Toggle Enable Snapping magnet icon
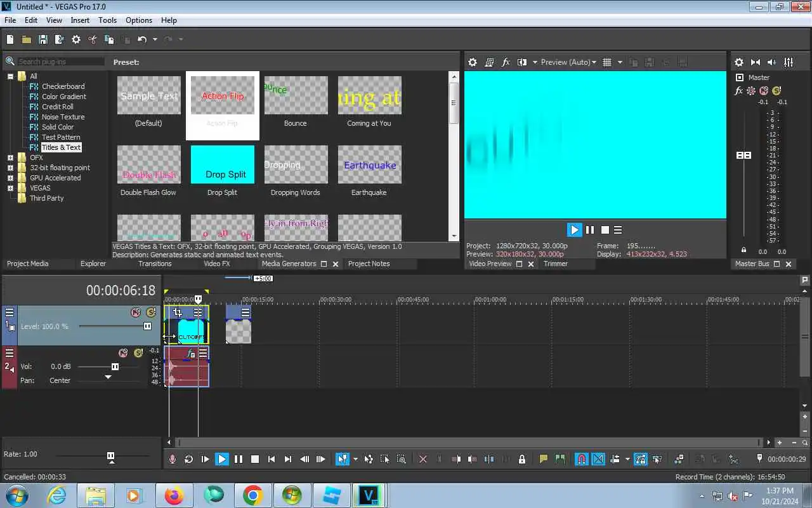 [581, 459]
